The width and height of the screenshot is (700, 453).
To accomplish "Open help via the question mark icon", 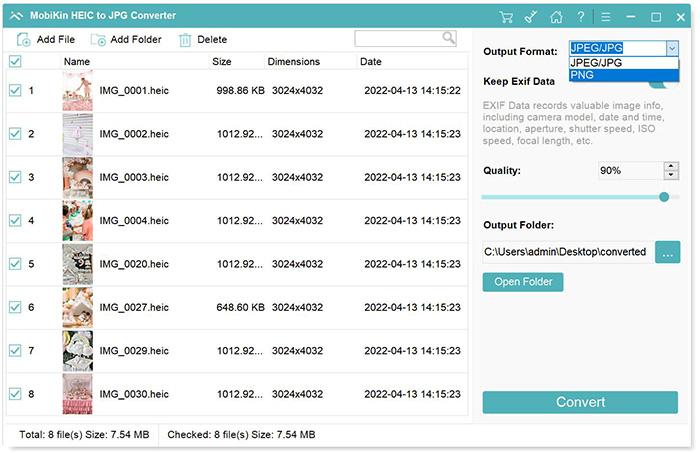I will [x=581, y=17].
